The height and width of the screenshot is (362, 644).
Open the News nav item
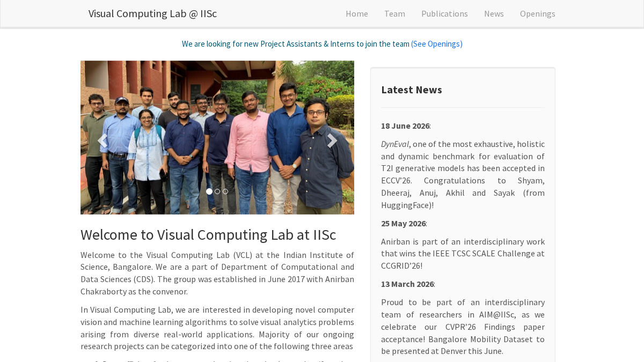tap(494, 13)
